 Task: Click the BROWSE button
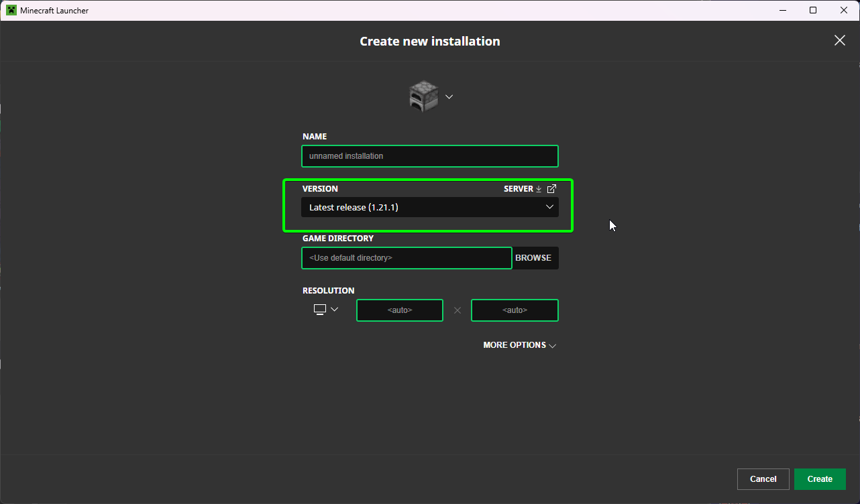534,258
